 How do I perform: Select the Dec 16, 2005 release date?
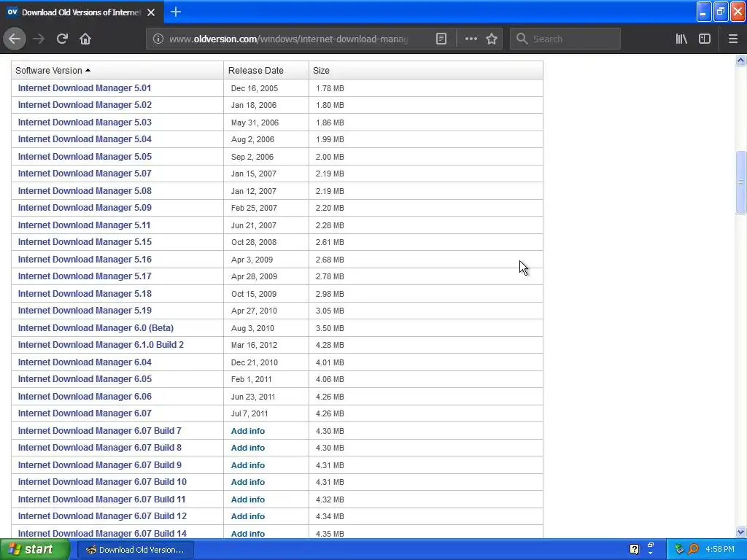tap(255, 88)
